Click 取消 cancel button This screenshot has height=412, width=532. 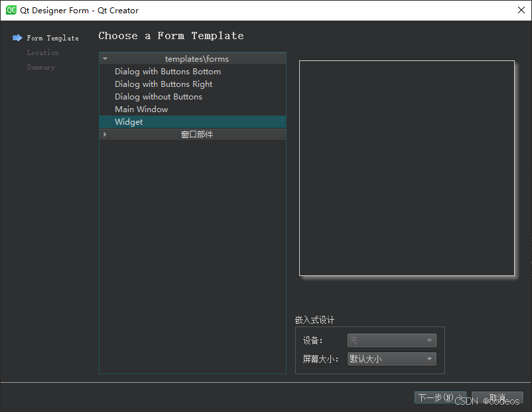tap(498, 397)
